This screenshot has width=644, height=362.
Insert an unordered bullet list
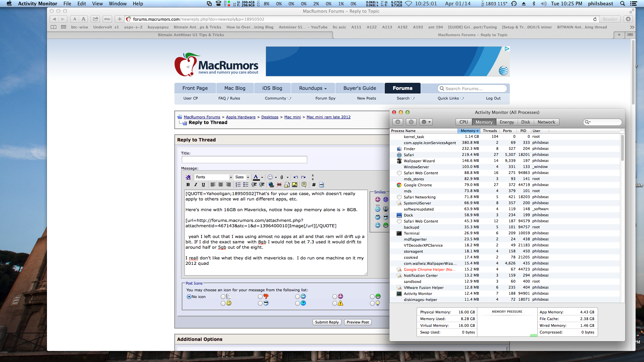246,185
